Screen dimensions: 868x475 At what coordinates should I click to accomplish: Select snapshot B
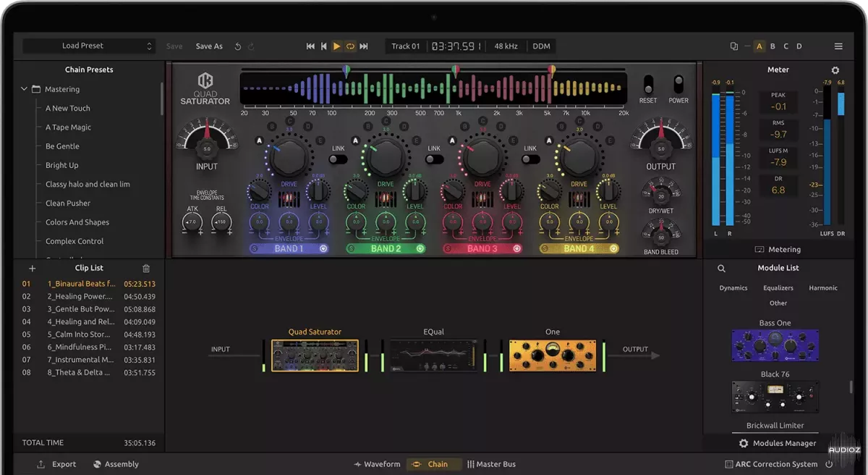(x=773, y=46)
